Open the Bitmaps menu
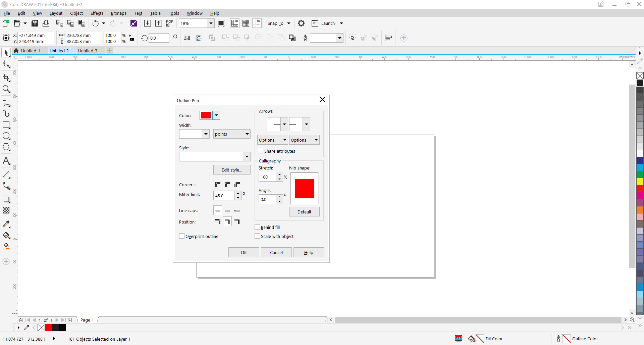The height and width of the screenshot is (345, 644). [x=119, y=13]
